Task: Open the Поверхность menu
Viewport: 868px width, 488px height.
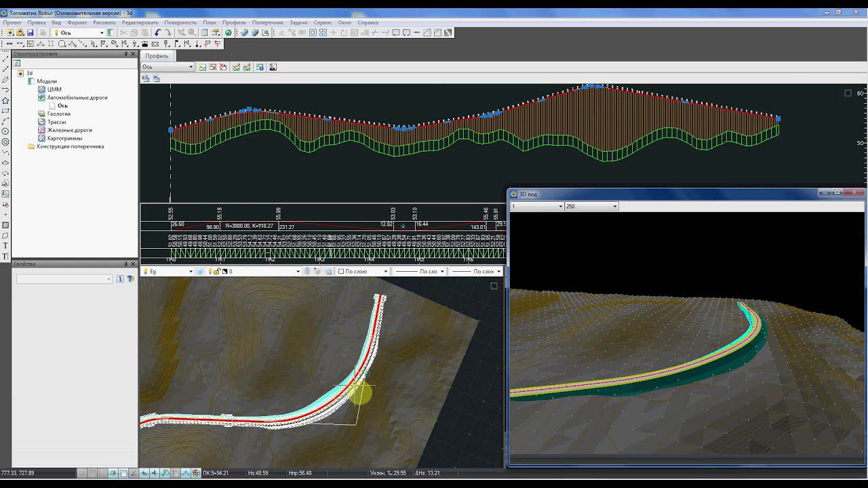Action: pos(180,22)
